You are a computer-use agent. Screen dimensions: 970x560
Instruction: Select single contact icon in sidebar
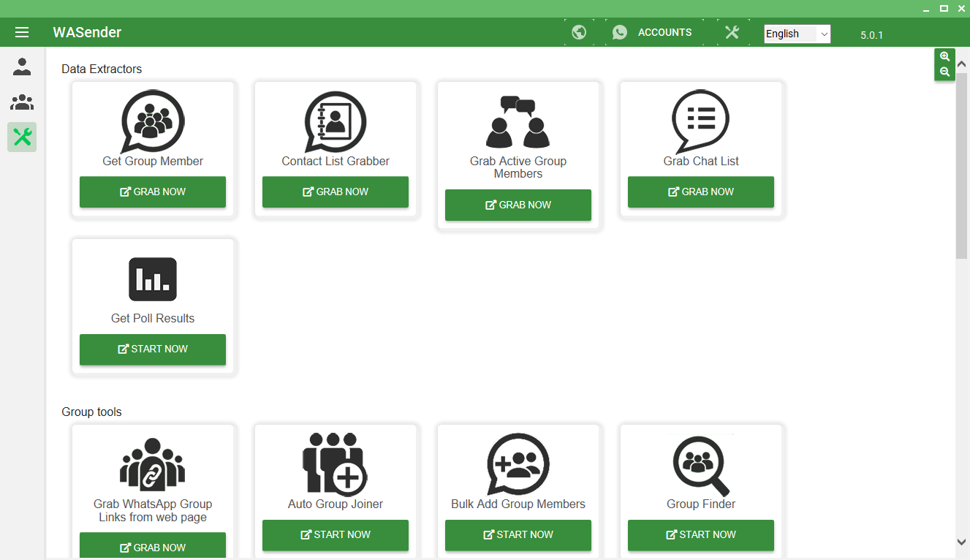pos(22,67)
